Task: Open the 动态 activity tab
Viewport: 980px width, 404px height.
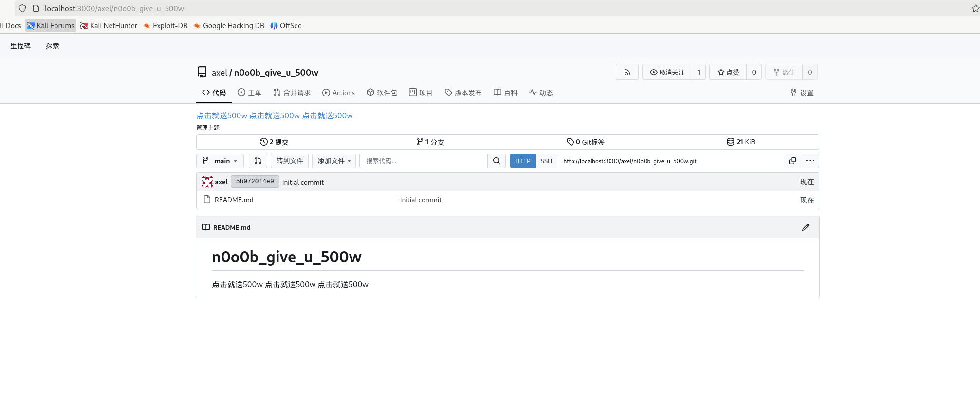Action: point(541,93)
